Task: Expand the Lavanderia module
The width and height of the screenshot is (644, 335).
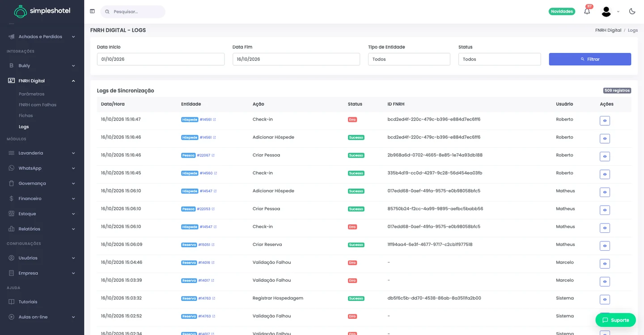Action: pyautogui.click(x=42, y=153)
